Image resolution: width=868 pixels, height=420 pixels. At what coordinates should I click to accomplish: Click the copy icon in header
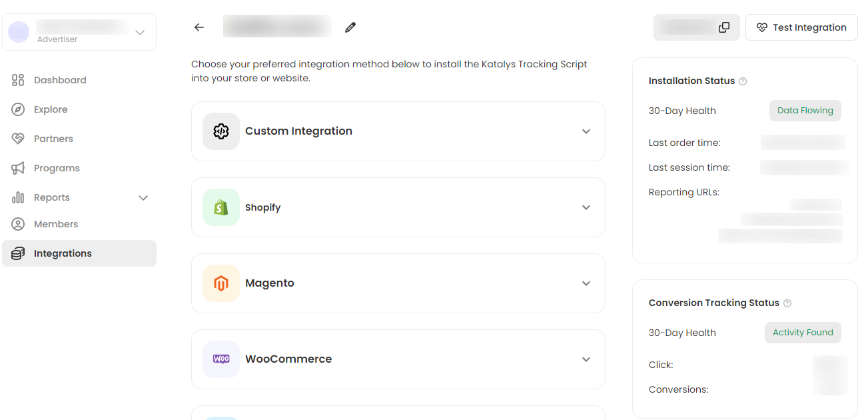(724, 27)
